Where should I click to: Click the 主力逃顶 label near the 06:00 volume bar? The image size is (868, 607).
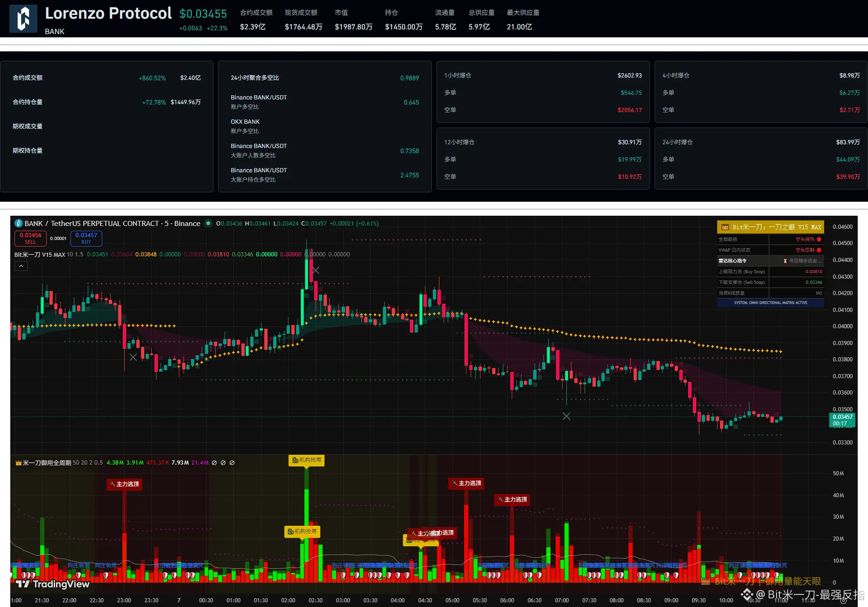point(512,500)
